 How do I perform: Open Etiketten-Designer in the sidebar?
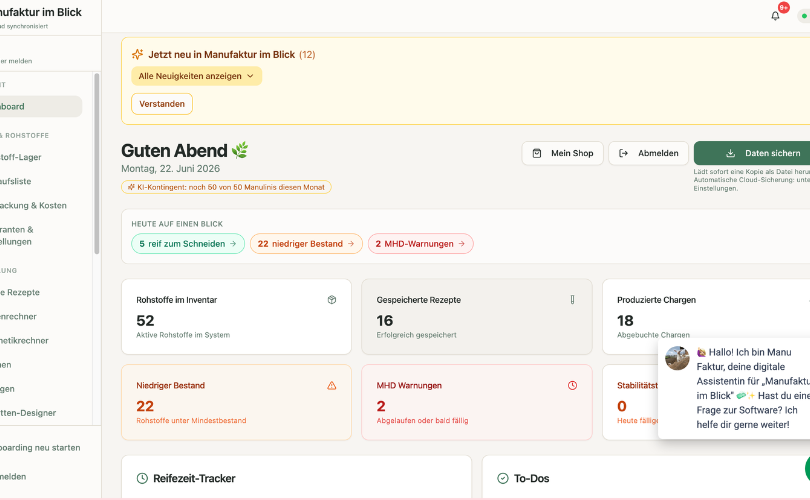pyautogui.click(x=40, y=413)
